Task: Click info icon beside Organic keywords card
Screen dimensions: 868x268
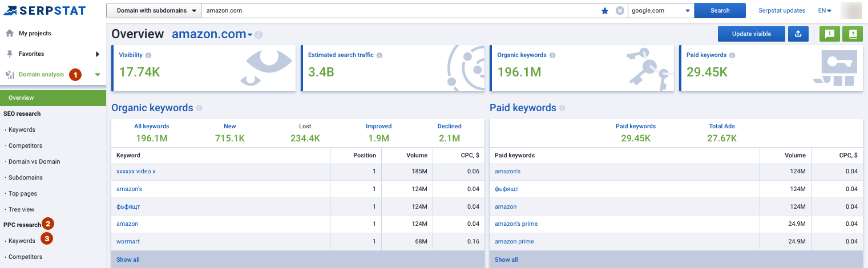Action: point(552,55)
